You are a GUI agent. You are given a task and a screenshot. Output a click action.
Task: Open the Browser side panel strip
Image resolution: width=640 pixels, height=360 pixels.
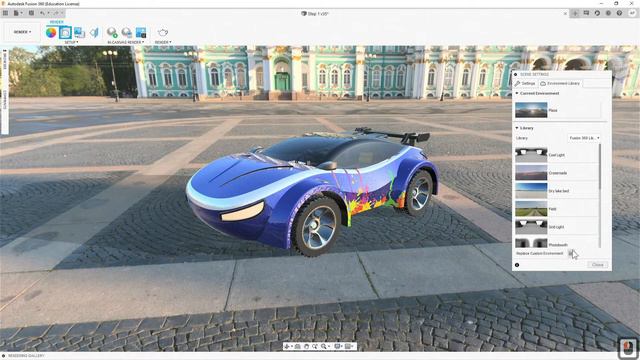[5, 60]
